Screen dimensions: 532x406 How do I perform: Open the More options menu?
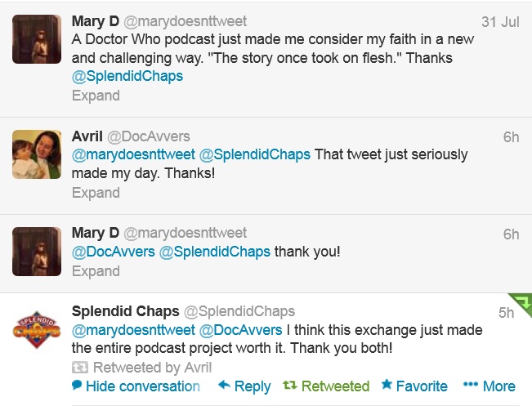(x=489, y=386)
